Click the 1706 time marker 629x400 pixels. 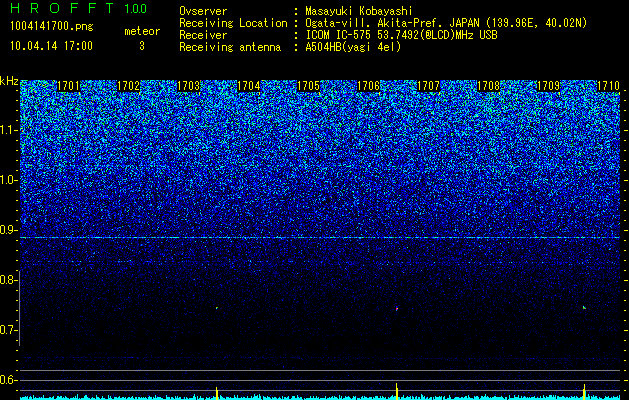368,86
